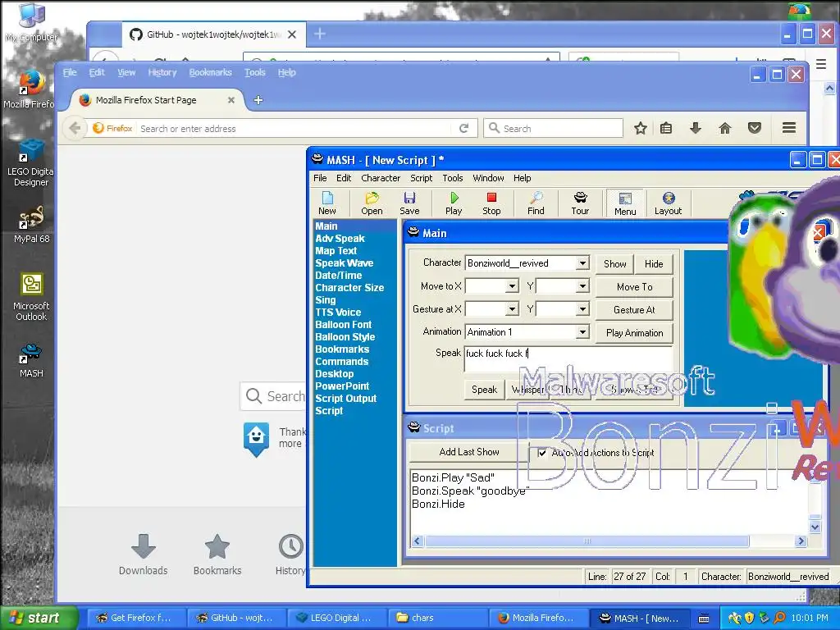
Task: Close the Mozilla Firefox Start Page tab
Action: point(231,100)
